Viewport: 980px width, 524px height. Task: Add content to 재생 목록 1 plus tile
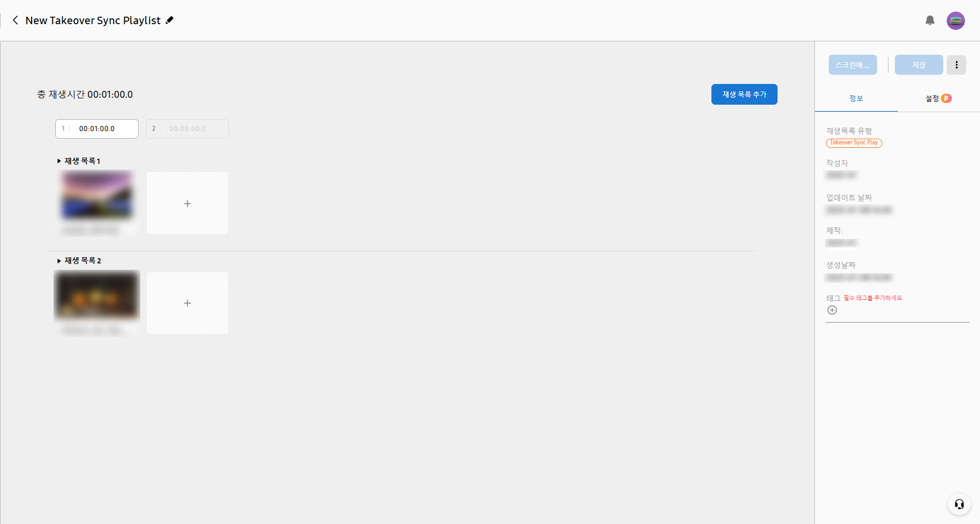pyautogui.click(x=187, y=203)
